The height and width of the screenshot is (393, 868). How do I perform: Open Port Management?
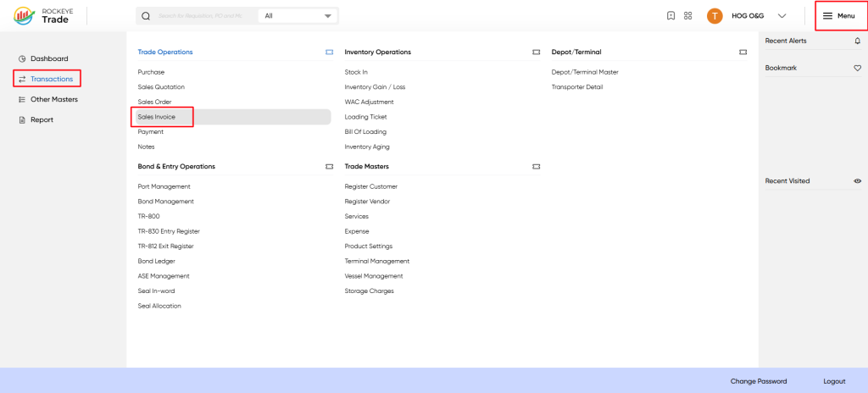tap(164, 187)
